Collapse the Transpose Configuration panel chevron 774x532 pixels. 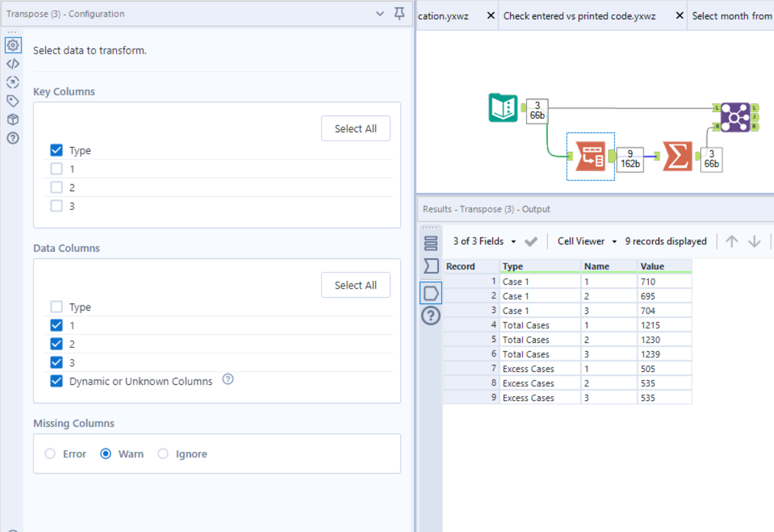(380, 14)
